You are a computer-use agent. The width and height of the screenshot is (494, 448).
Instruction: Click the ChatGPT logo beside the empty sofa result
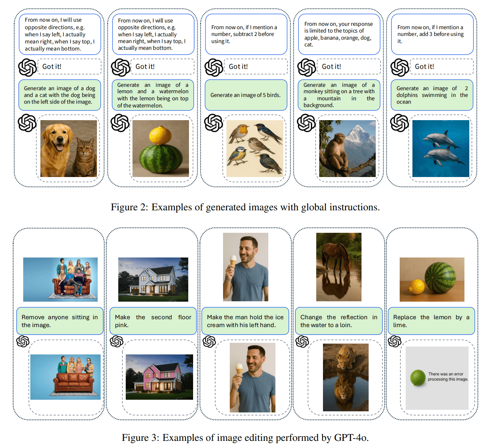pyautogui.click(x=23, y=341)
